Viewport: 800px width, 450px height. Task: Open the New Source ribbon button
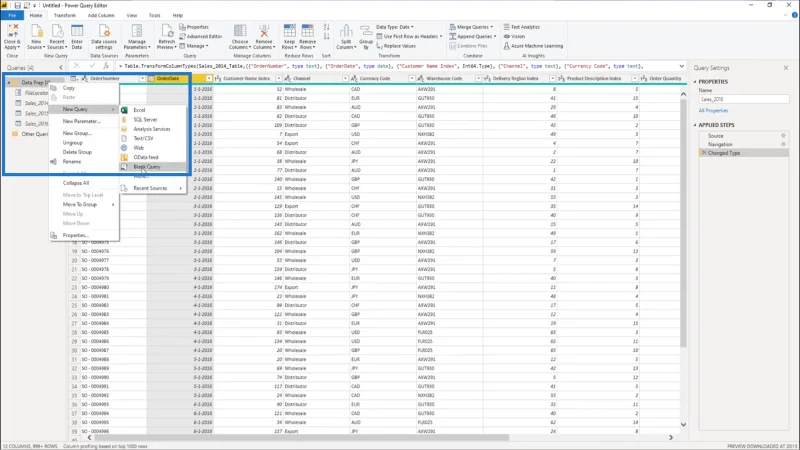35,37
